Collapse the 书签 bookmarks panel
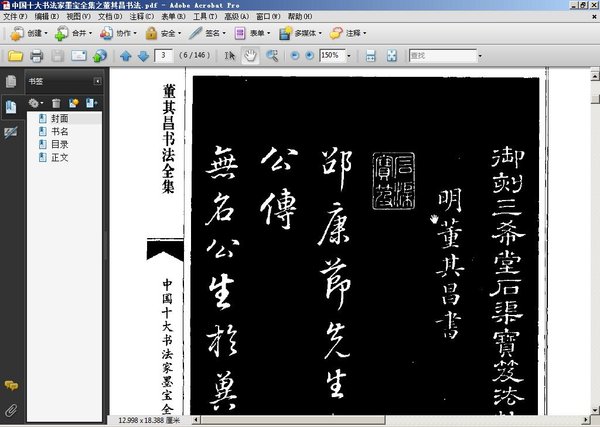600x427 pixels. [98, 81]
